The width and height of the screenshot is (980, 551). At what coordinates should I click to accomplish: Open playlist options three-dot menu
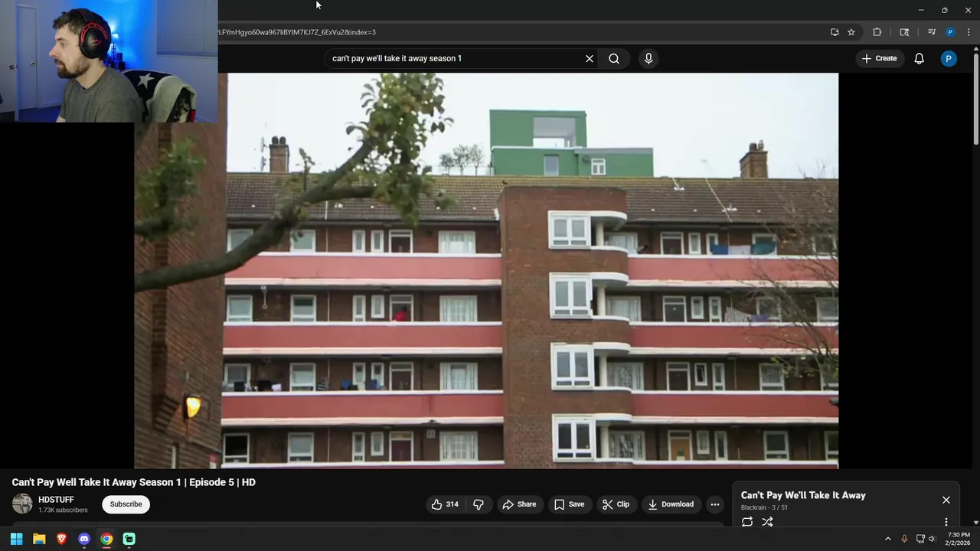946,522
